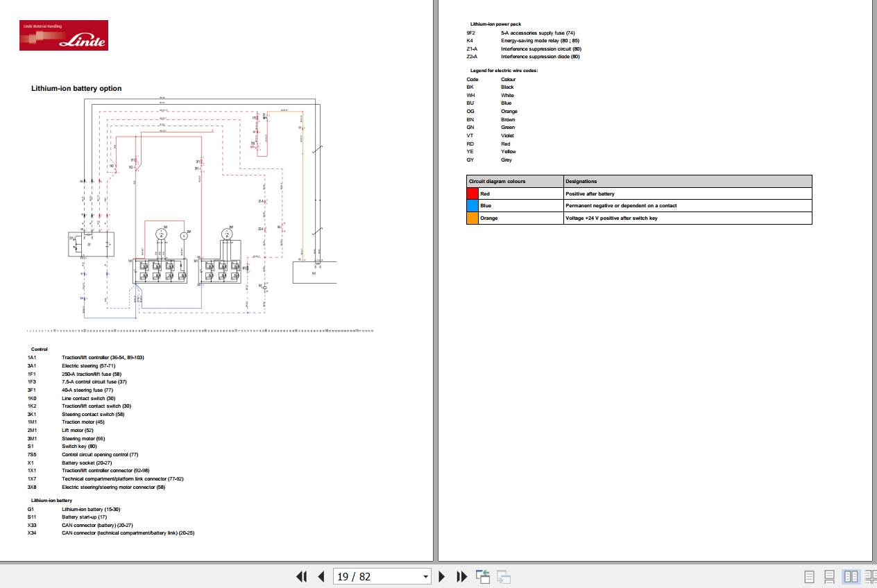Select '40-A steering fuse (77)' text
The image size is (877, 588).
point(87,390)
